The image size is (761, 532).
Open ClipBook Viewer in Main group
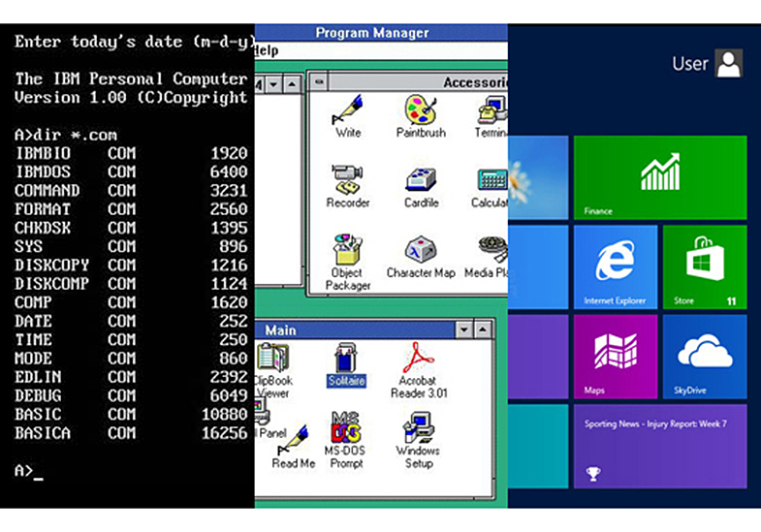click(x=272, y=370)
